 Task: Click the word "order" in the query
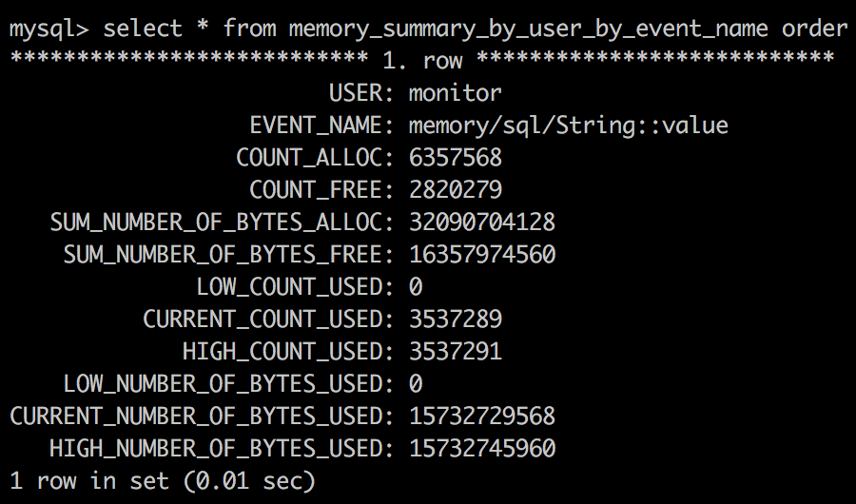tap(814, 29)
